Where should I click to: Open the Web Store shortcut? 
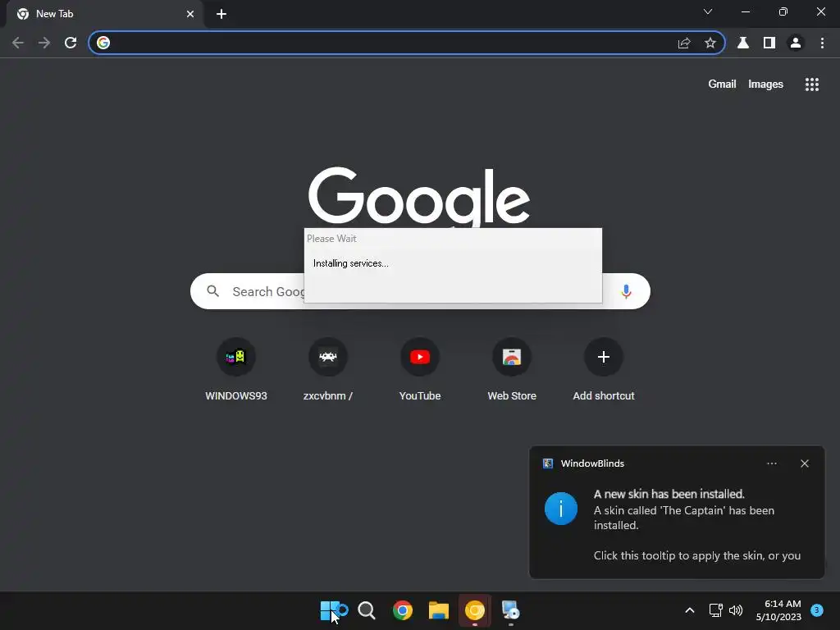tap(512, 370)
